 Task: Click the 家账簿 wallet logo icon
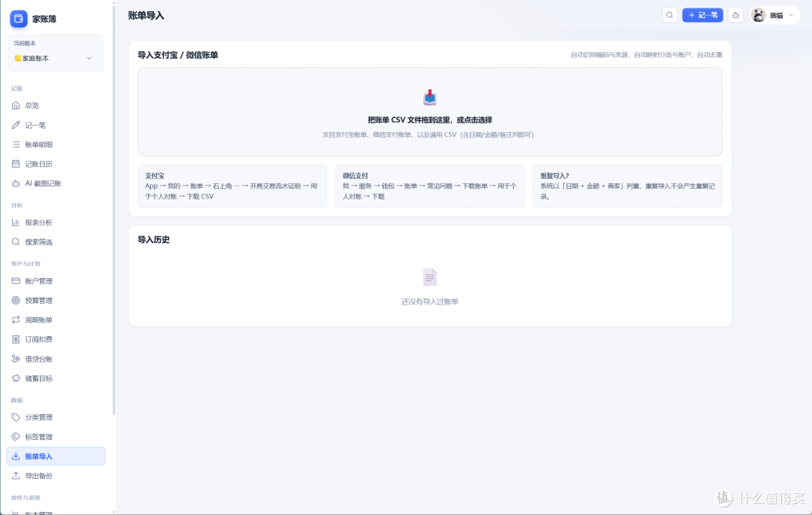click(x=19, y=19)
